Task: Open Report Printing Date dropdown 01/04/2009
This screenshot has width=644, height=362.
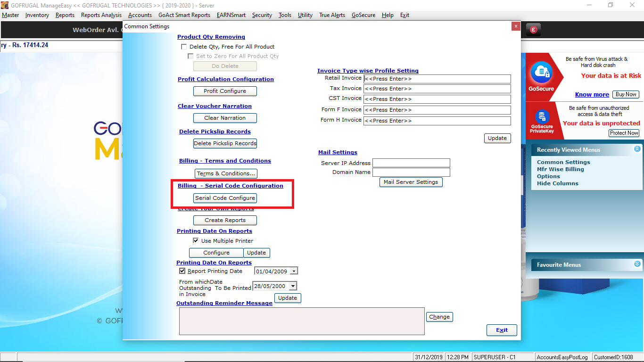Action: click(294, 271)
